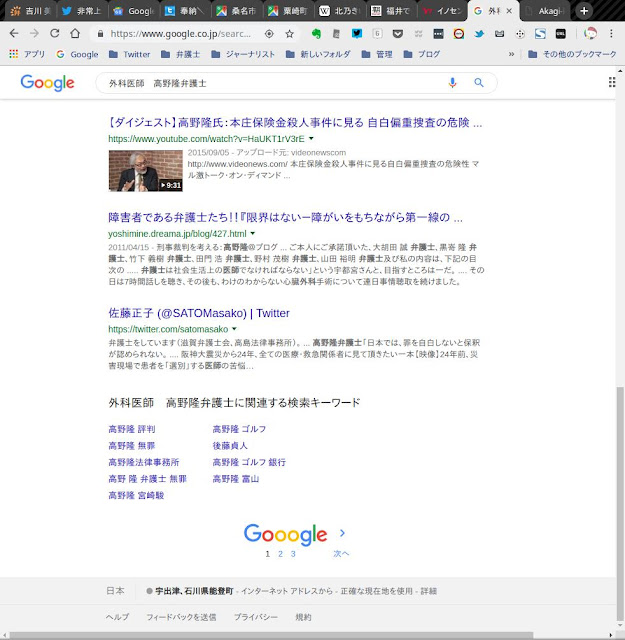Reload the current page
Image resolution: width=625 pixels, height=640 pixels.
pos(55,34)
